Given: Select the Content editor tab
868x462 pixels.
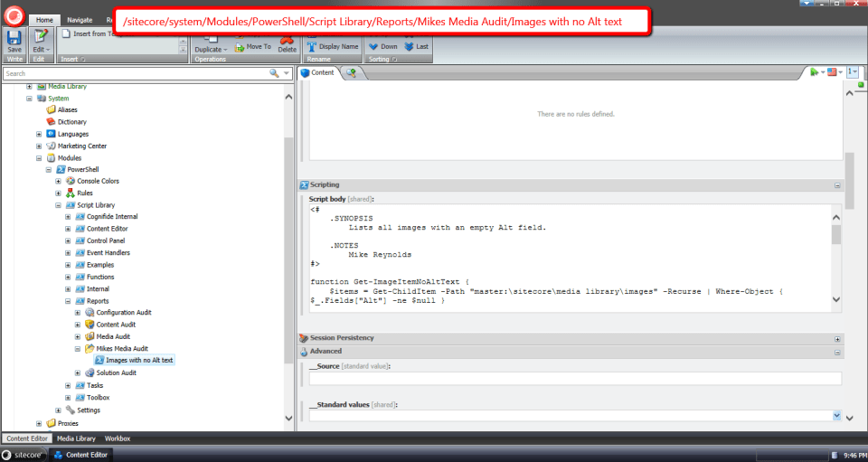Looking at the screenshot, I should click(x=318, y=72).
